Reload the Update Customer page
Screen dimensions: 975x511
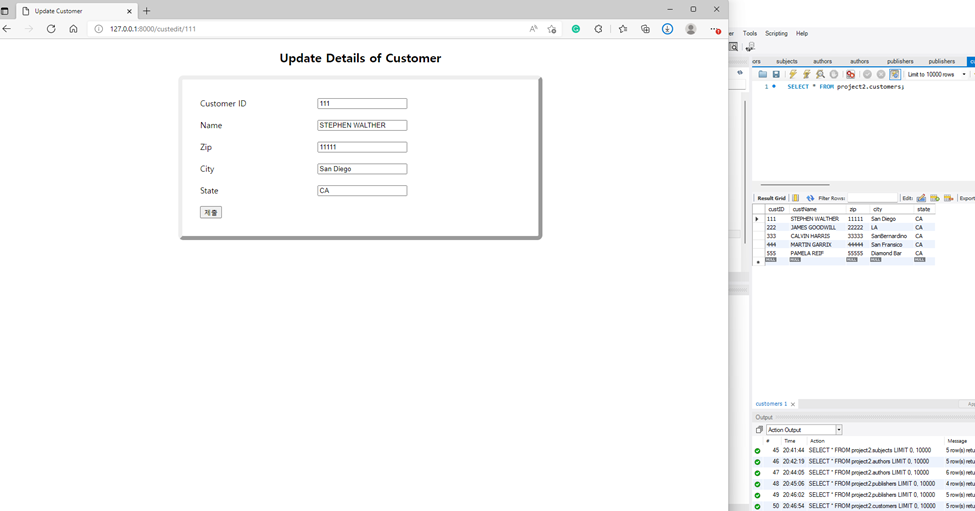[51, 29]
